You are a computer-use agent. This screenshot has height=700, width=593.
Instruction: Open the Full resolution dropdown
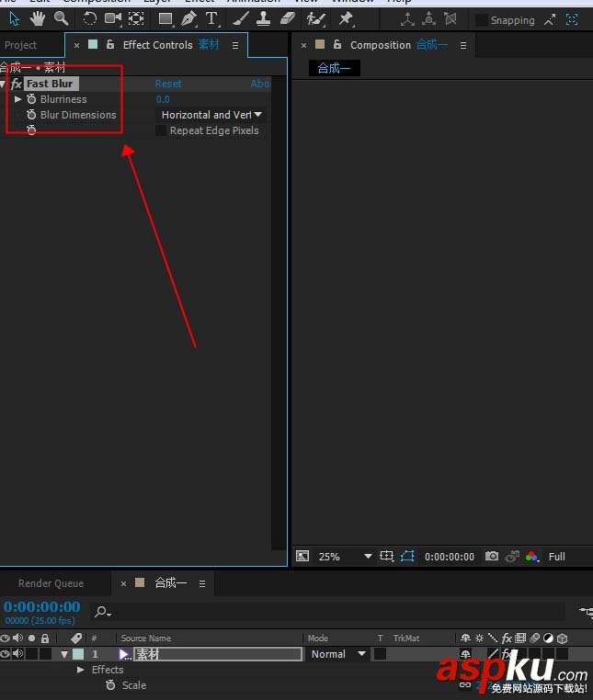pyautogui.click(x=559, y=557)
